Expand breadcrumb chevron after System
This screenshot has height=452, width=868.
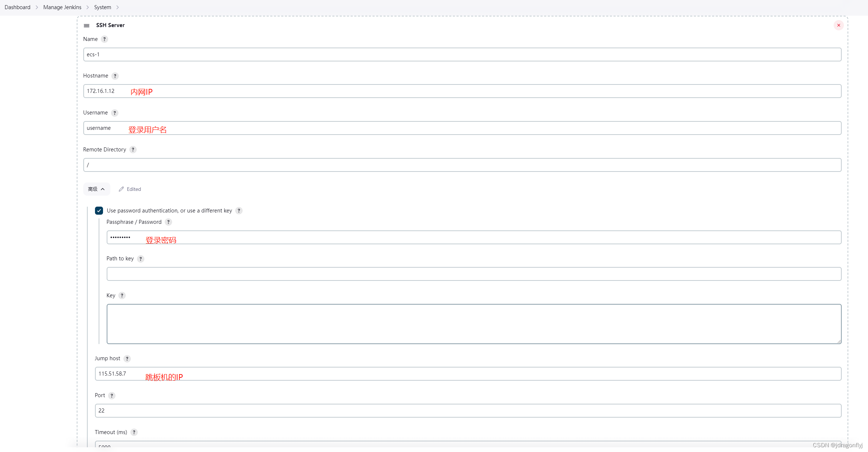[118, 7]
